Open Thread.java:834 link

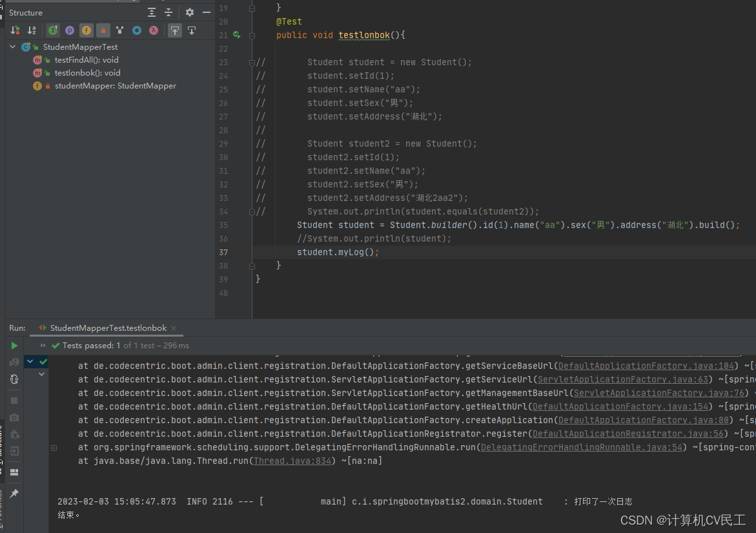coord(292,461)
